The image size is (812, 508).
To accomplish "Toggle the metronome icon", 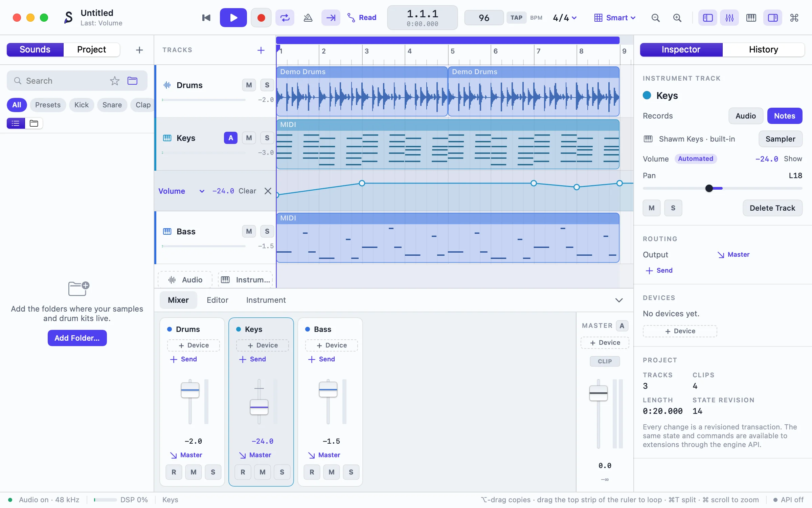I will (308, 18).
